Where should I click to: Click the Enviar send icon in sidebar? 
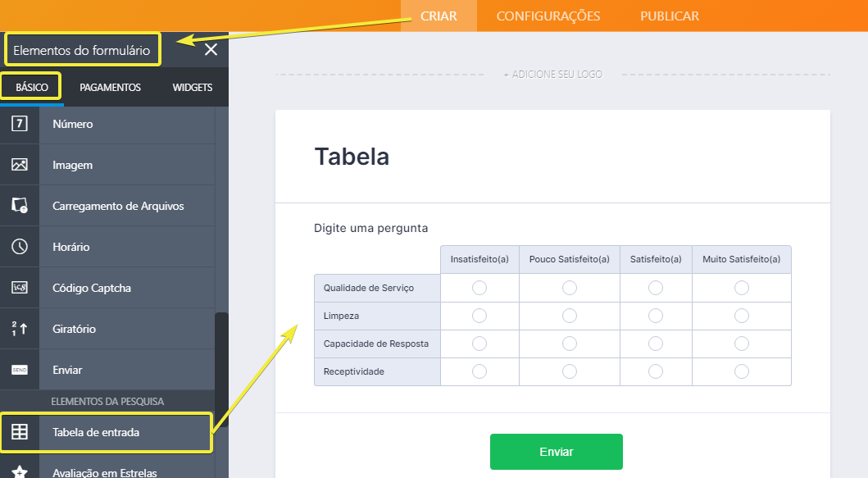pyautogui.click(x=20, y=370)
